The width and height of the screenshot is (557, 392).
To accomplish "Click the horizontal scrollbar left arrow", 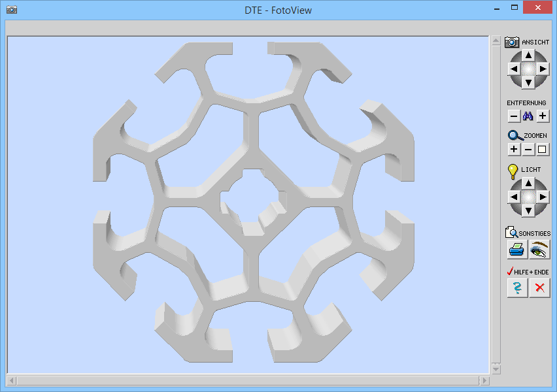I will tap(12, 380).
